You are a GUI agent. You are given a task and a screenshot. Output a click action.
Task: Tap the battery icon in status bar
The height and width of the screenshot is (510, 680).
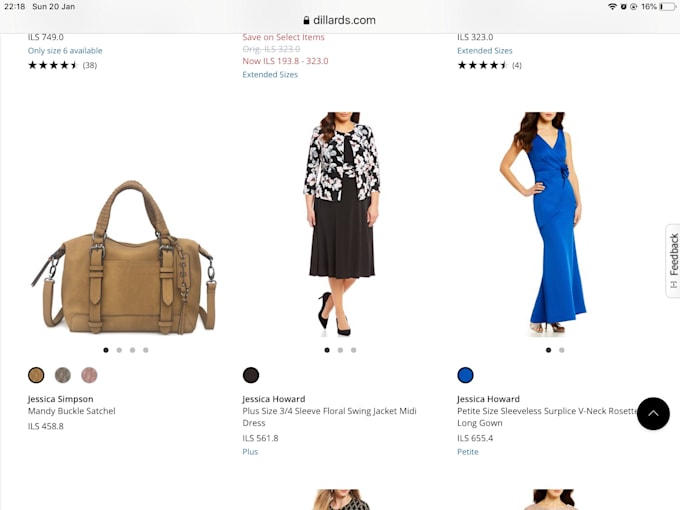coord(667,7)
